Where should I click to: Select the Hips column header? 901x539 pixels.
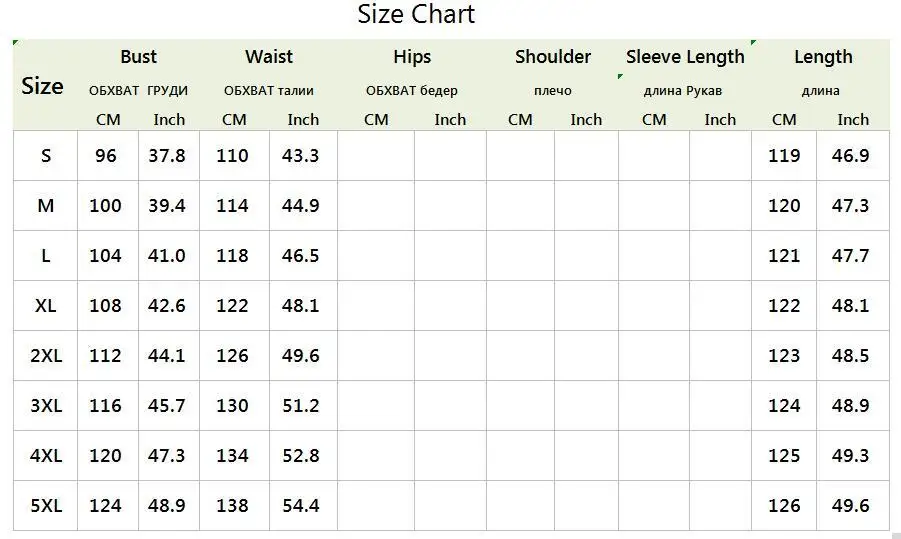click(x=412, y=56)
